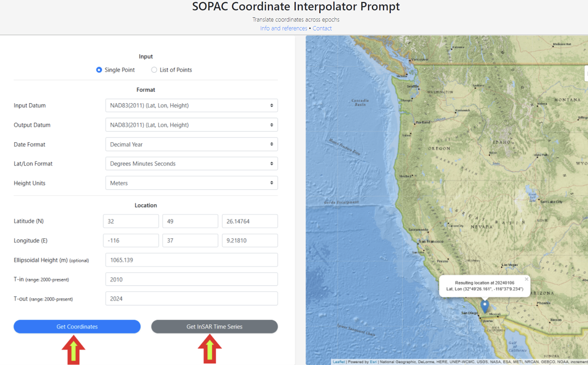
Task: Open the Height Units dropdown
Action: coord(191,183)
